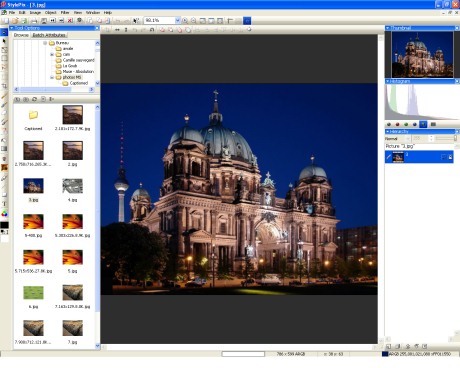The width and height of the screenshot is (460, 368).
Task: Click the Zoom in magnifier icon
Action: [x=185, y=21]
